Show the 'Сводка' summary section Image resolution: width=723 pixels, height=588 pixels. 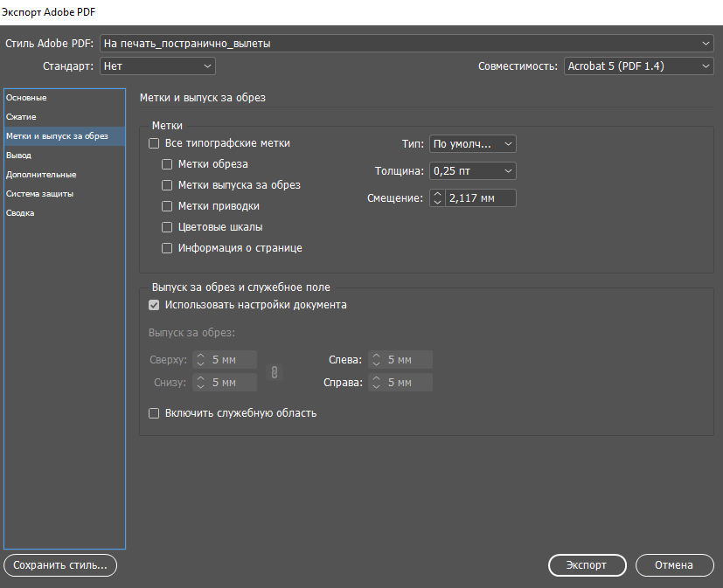tap(65, 213)
